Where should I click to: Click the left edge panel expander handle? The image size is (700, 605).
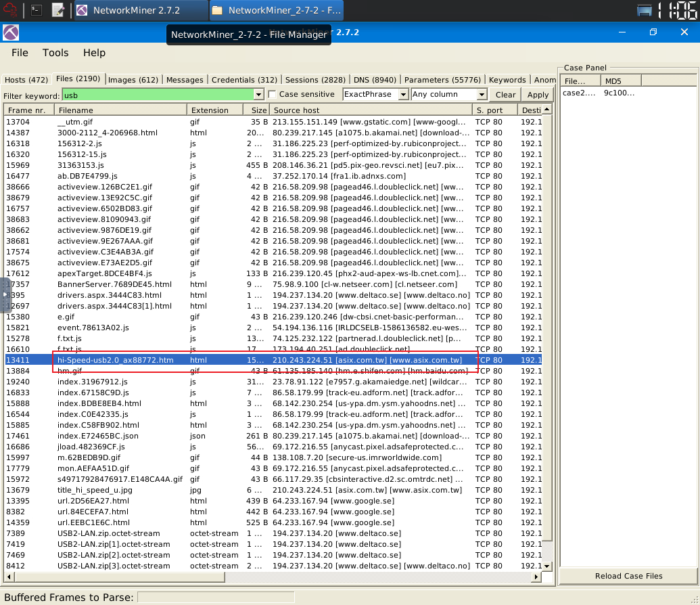tap(5, 295)
